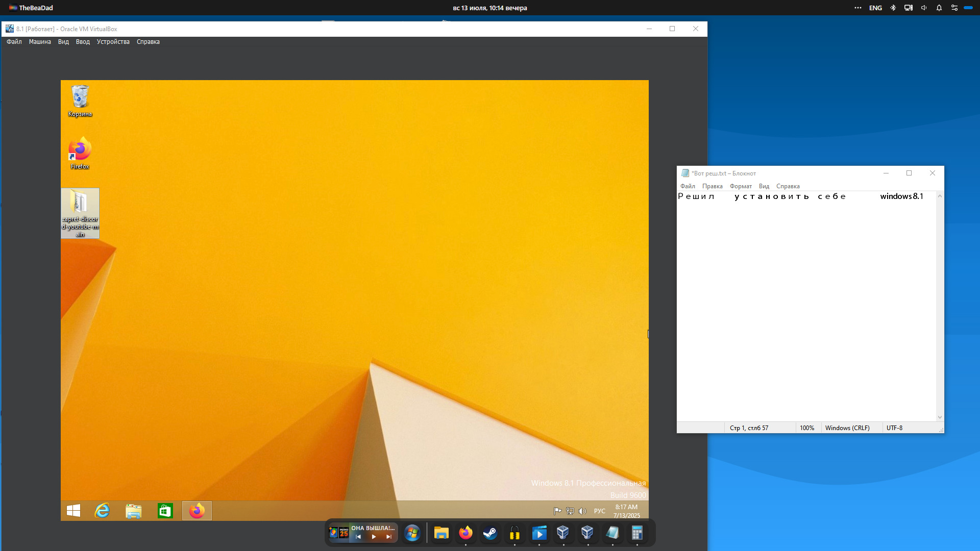Open Steam from the dock

[490, 533]
